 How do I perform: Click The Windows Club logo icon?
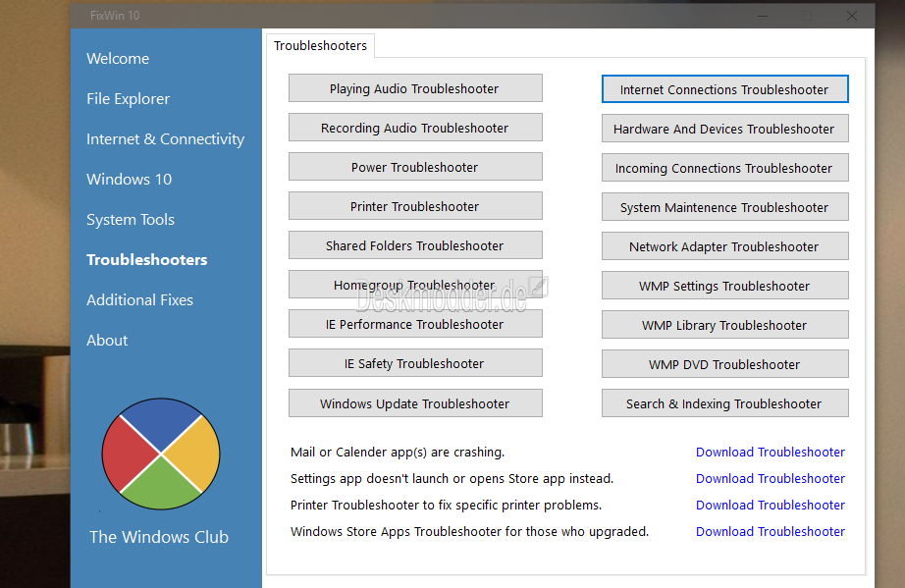tap(161, 454)
